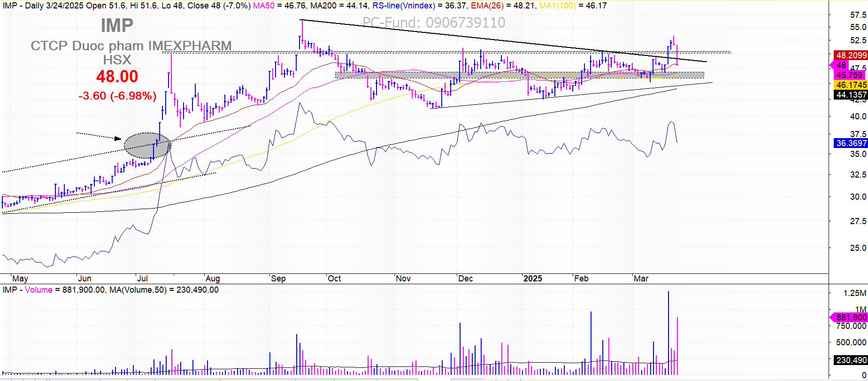Viewport: 868px width, 381px height.
Task: Click the Aug label on the time axis
Action: pos(213,279)
